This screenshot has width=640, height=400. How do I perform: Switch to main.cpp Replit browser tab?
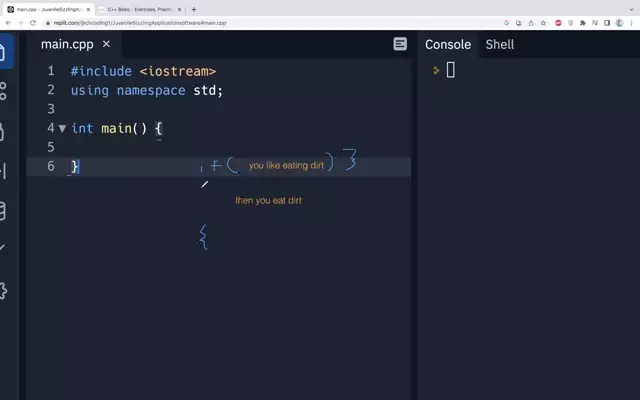click(x=49, y=9)
